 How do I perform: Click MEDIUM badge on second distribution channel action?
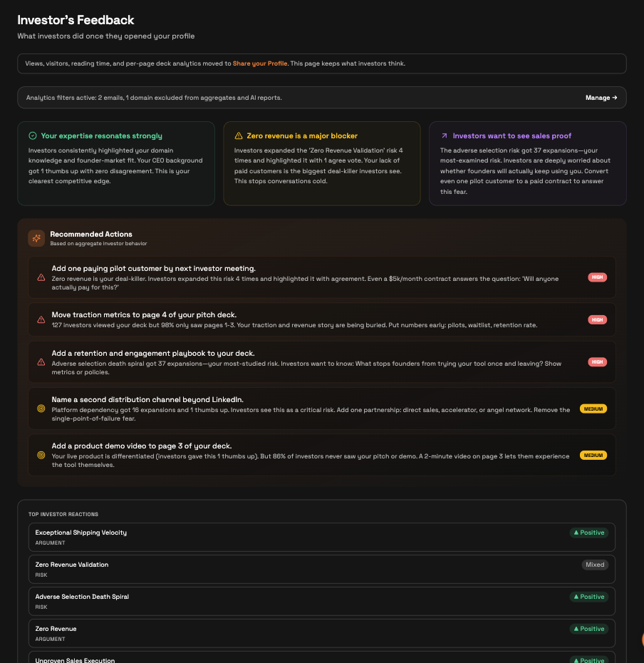pyautogui.click(x=593, y=409)
